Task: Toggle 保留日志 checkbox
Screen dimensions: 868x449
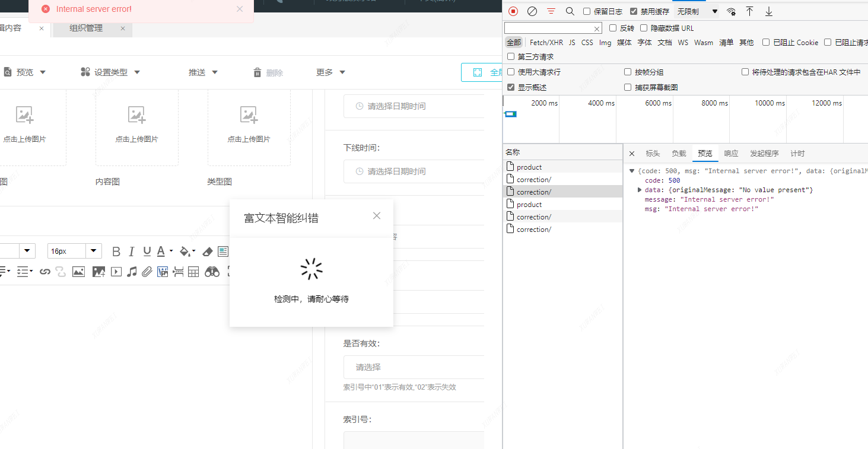Action: point(587,11)
